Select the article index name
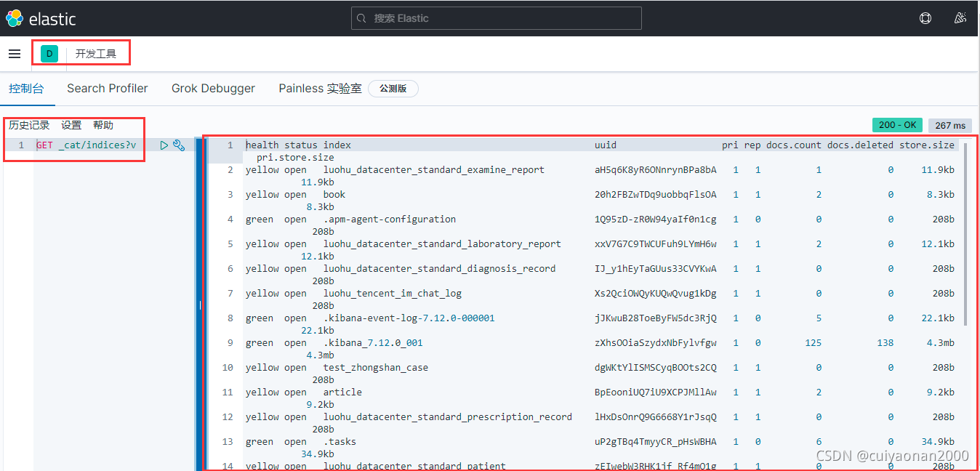 (x=342, y=392)
